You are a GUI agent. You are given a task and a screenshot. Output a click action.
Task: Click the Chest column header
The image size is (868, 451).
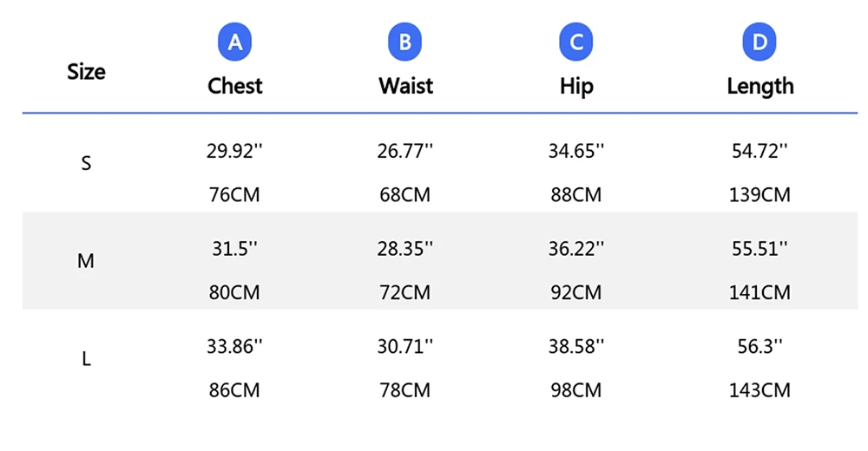234,86
